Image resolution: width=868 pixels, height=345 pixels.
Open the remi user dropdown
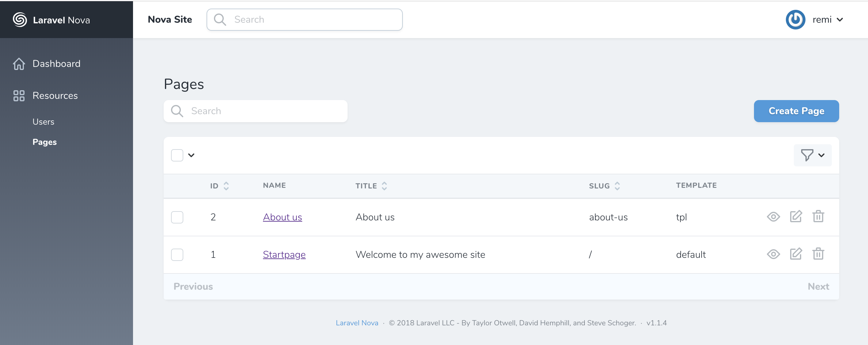[828, 20]
